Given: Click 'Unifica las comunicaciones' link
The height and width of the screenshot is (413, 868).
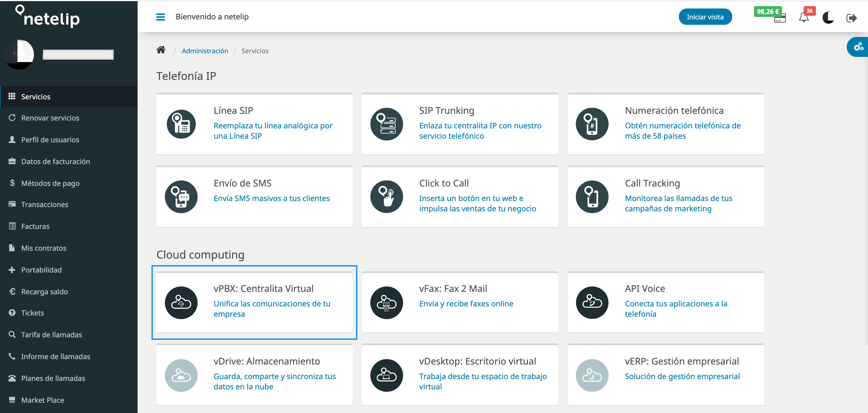Looking at the screenshot, I should 272,309.
